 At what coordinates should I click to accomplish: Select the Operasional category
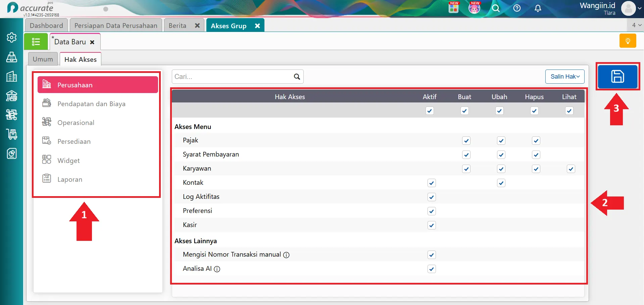coord(98,123)
